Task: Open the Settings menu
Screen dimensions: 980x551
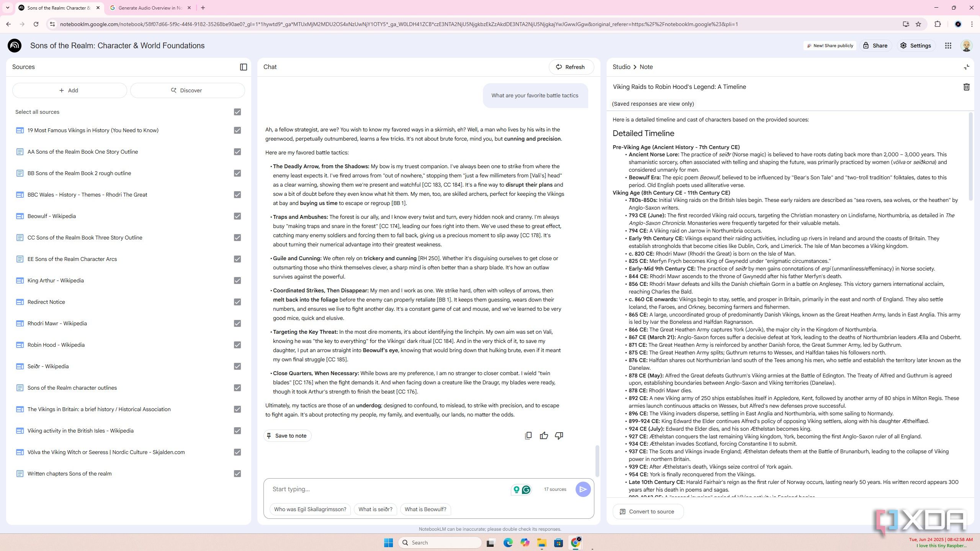Action: pos(915,46)
